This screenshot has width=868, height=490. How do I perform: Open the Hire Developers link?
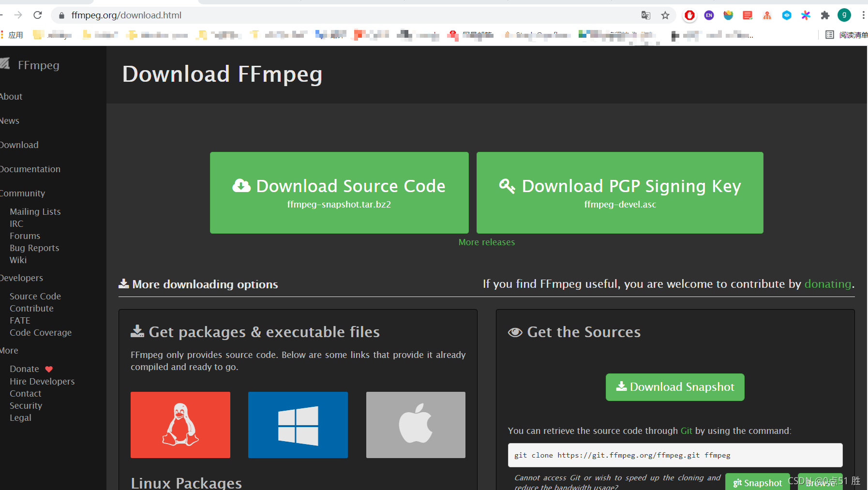pos(42,381)
